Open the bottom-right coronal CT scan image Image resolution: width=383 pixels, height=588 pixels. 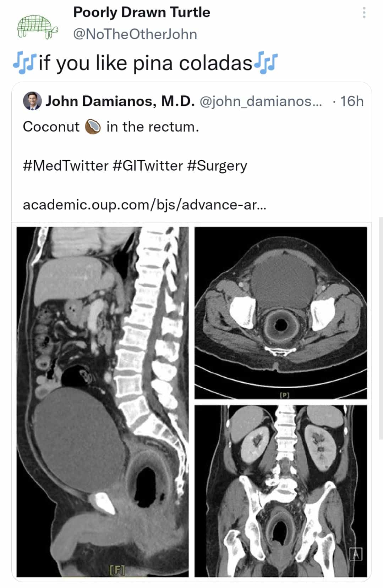click(280, 491)
